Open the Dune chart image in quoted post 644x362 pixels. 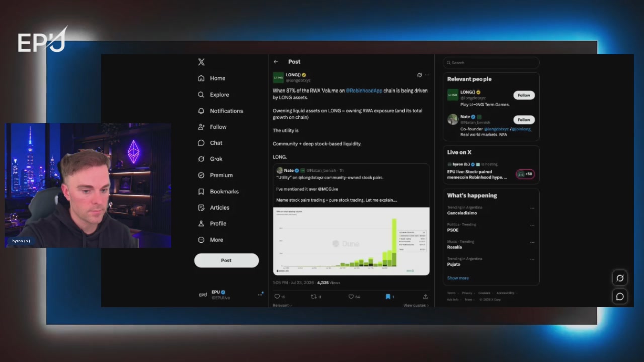coord(351,241)
